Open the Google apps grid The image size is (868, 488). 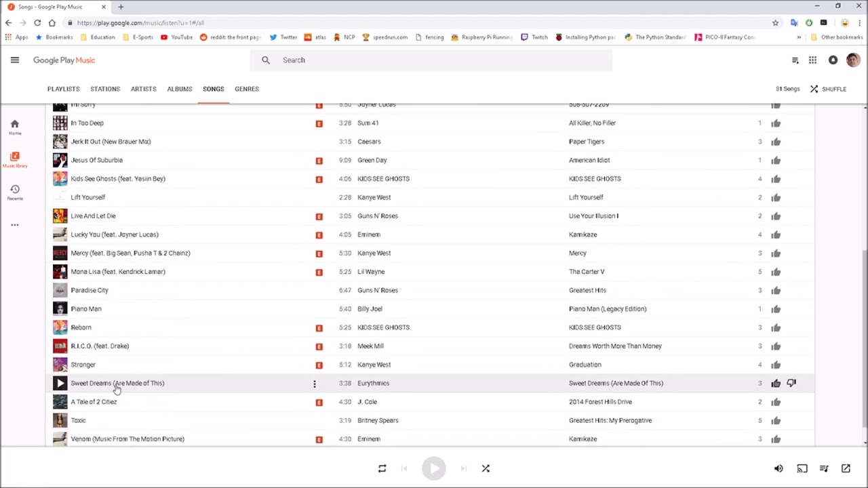pos(812,60)
